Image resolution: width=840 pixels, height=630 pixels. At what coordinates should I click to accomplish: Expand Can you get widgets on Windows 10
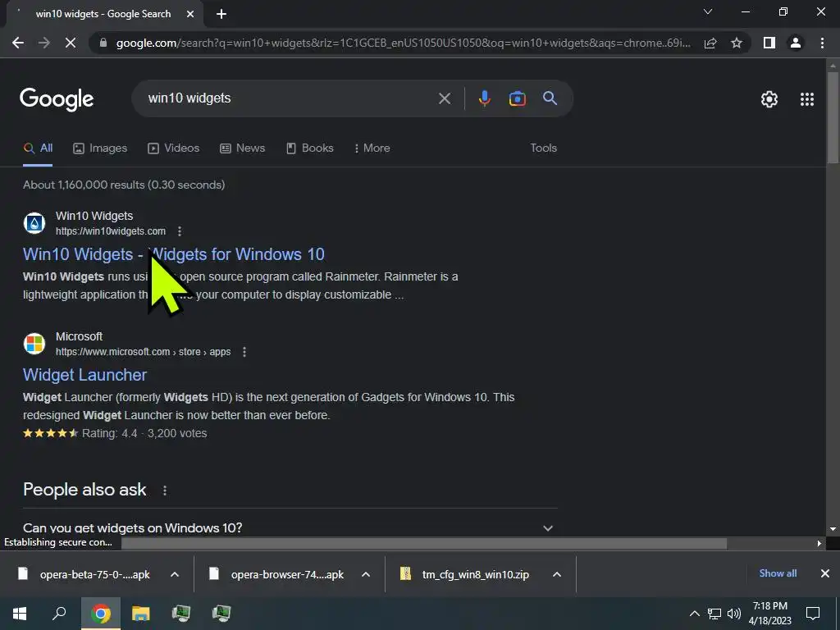point(290,527)
